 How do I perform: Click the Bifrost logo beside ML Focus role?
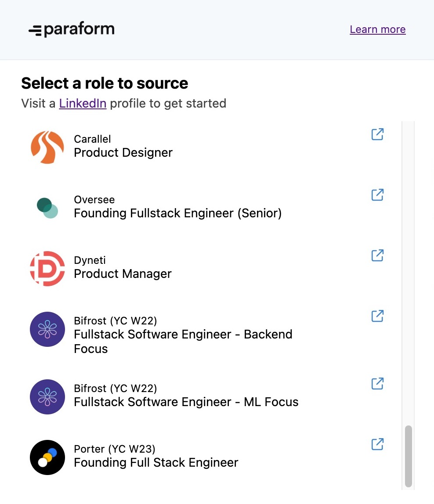(x=47, y=397)
